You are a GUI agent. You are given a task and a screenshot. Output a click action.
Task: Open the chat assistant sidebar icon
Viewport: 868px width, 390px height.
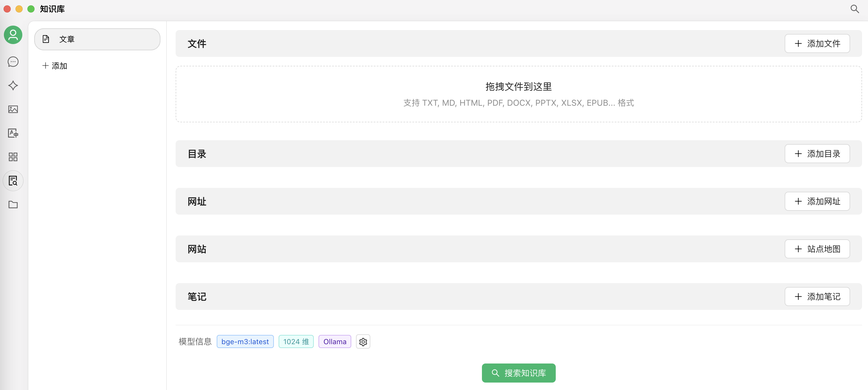point(13,62)
